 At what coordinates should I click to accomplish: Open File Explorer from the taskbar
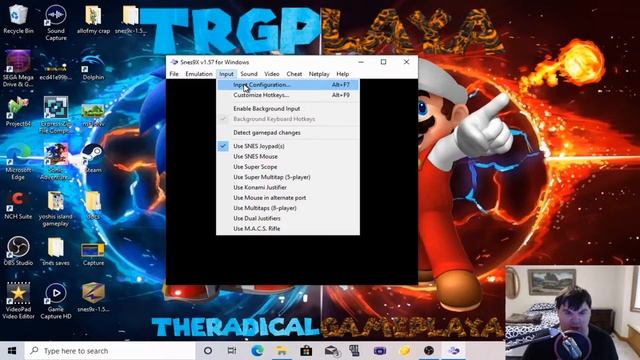pyautogui.click(x=282, y=351)
